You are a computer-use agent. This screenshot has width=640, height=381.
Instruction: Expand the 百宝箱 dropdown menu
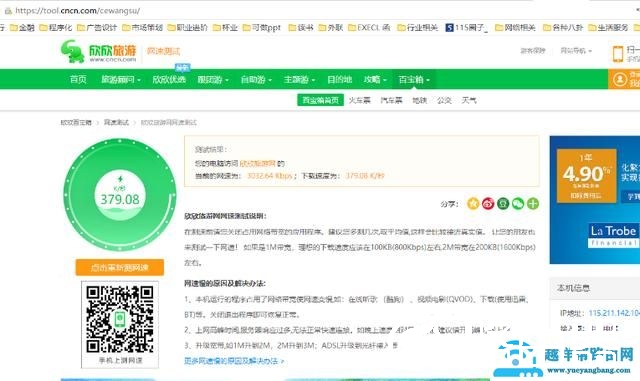pyautogui.click(x=414, y=80)
